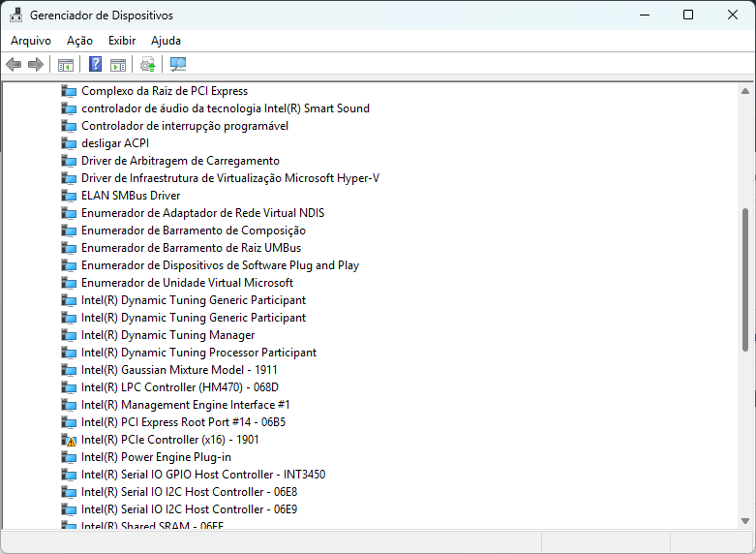Click the device icon beside ELAN SMBus Driver

[x=69, y=196]
